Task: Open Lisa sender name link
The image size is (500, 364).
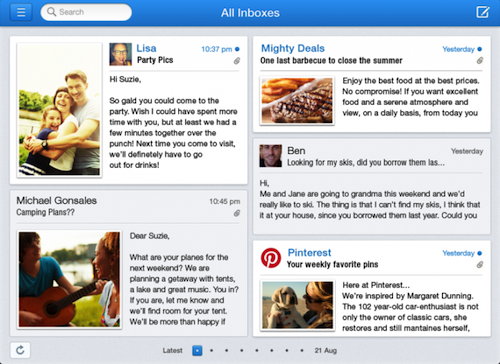Action: coord(146,48)
